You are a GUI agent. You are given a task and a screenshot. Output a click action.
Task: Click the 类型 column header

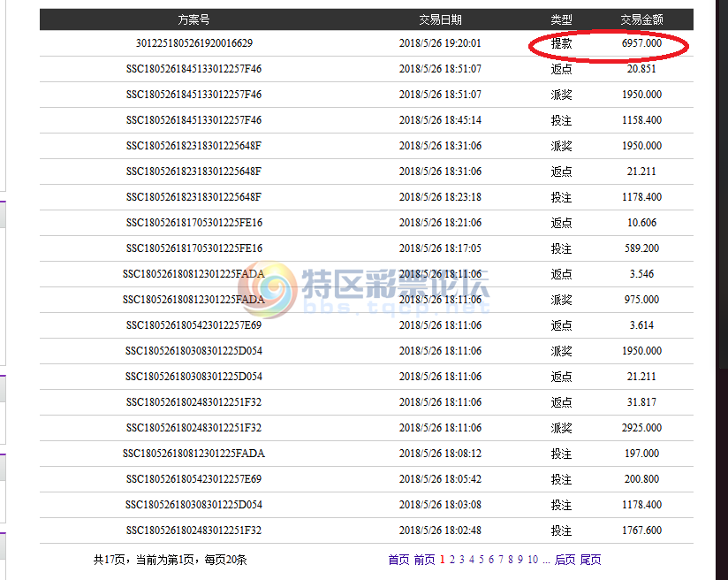pos(561,19)
